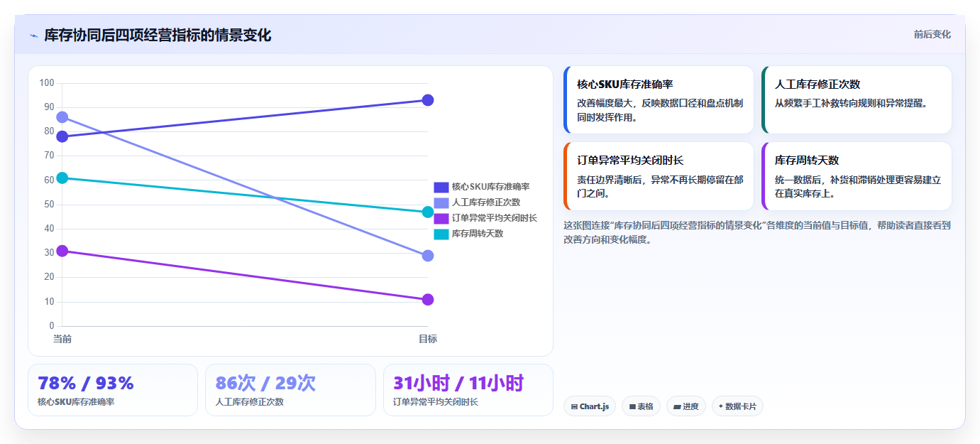Click the 核心SKU库存准确率 legend label
980x444 pixels.
(x=490, y=187)
